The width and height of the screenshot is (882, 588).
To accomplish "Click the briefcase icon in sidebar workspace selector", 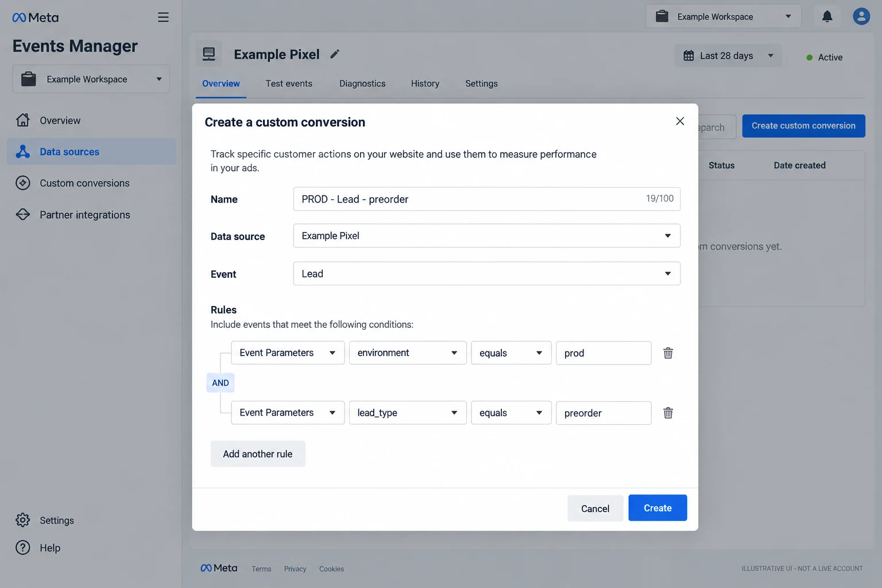I will click(x=28, y=79).
